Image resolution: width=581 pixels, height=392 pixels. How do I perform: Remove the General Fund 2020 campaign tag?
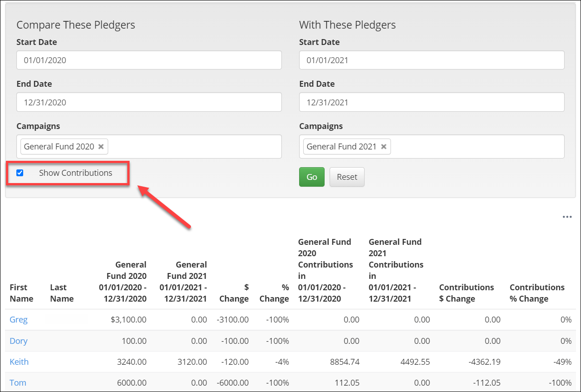[101, 147]
